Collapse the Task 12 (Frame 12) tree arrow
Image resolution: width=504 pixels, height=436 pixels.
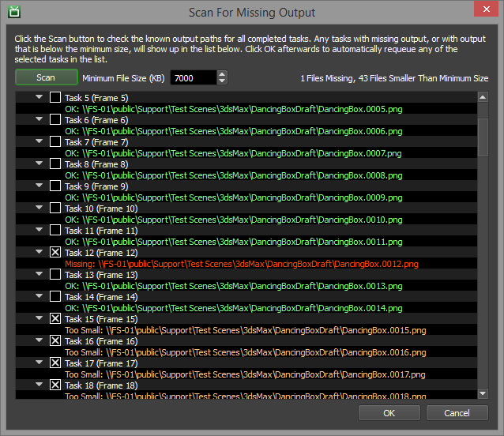39,252
